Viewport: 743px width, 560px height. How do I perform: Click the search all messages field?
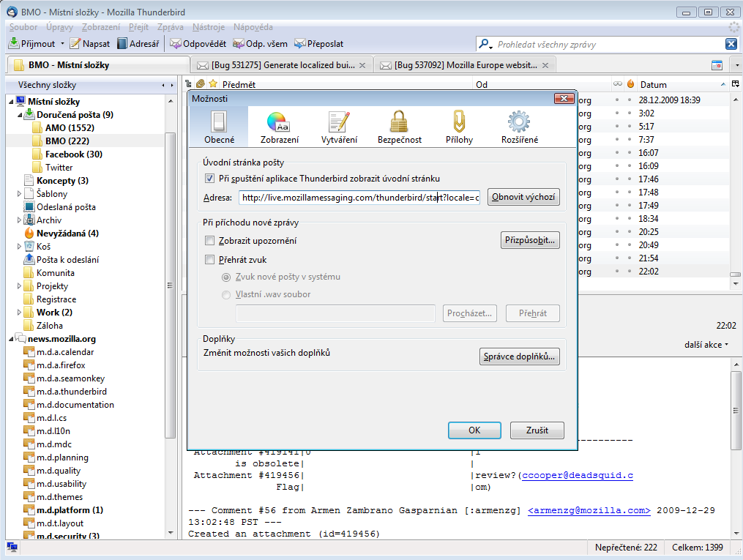(x=609, y=44)
